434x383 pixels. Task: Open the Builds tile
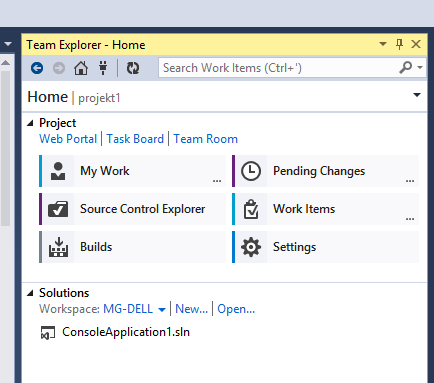(x=132, y=247)
